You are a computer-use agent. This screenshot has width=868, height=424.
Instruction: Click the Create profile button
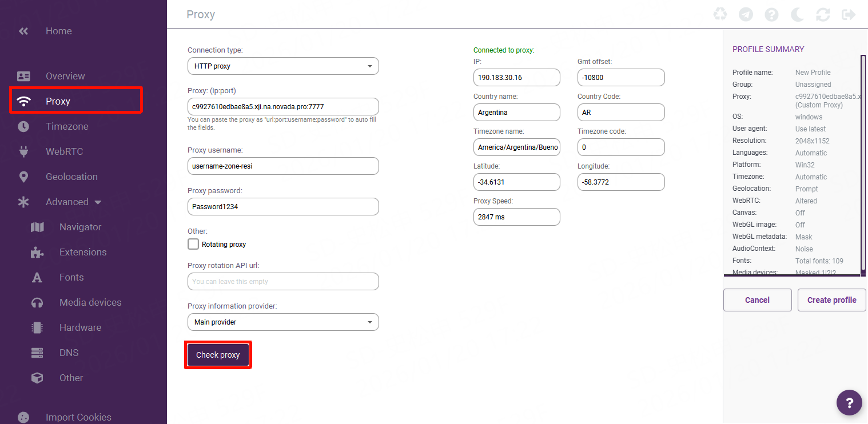[x=831, y=300]
